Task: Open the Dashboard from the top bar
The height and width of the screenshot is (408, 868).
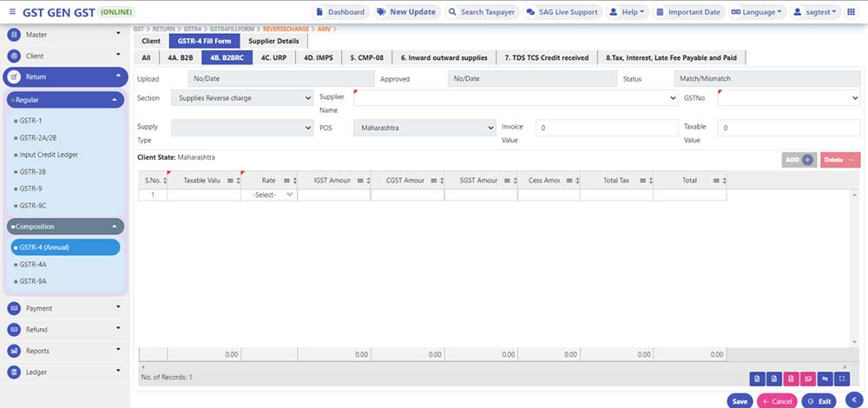Action: tap(339, 13)
